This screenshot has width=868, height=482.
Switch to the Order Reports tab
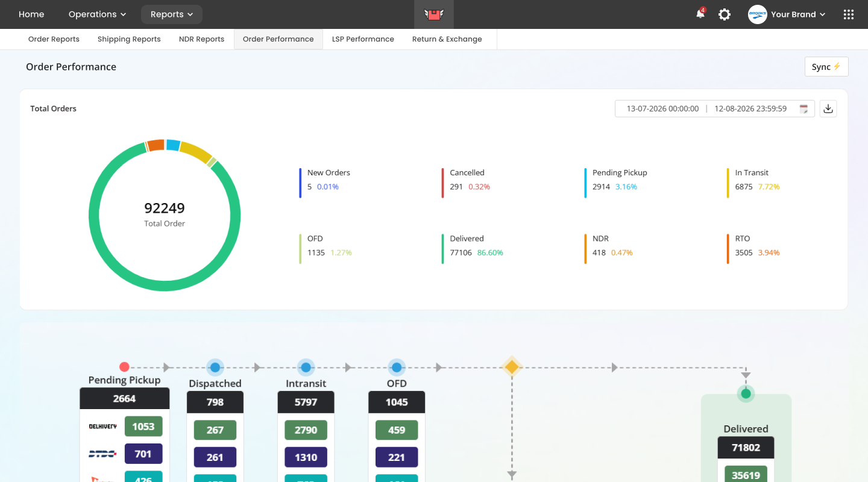54,39
